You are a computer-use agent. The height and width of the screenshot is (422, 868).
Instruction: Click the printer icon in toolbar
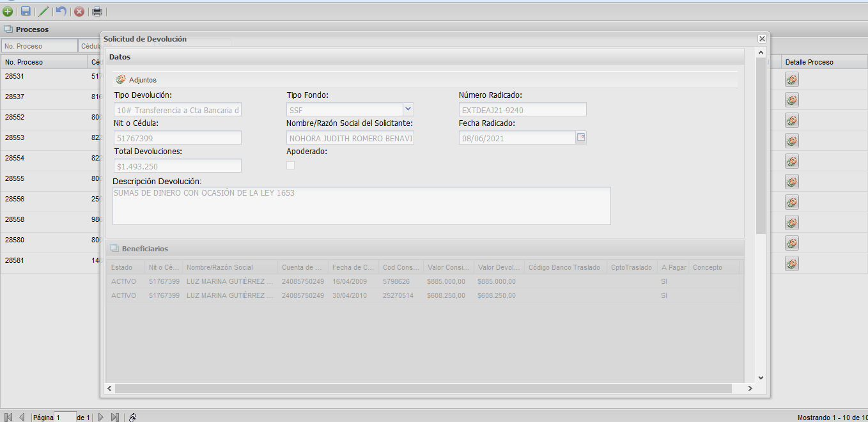pyautogui.click(x=97, y=11)
